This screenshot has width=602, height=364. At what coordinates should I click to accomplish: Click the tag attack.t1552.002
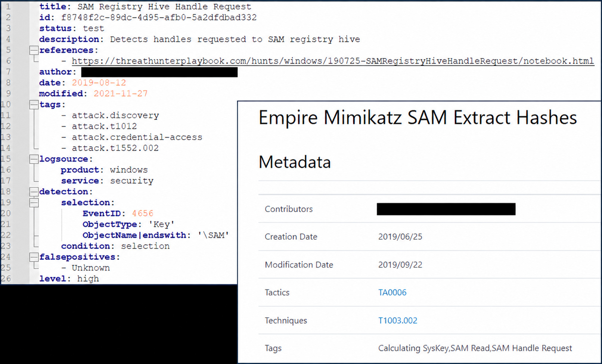pos(115,148)
